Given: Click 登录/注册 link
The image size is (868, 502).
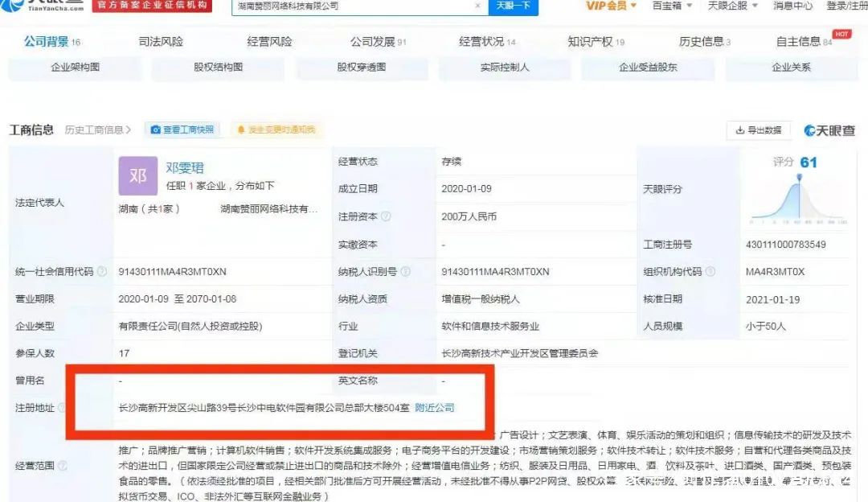Looking at the screenshot, I should [846, 6].
